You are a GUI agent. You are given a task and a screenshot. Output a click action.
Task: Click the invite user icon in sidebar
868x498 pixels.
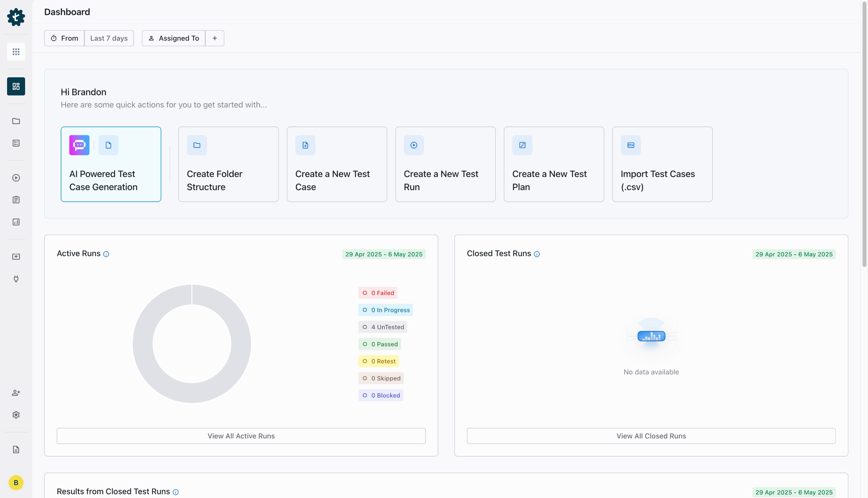(16, 393)
